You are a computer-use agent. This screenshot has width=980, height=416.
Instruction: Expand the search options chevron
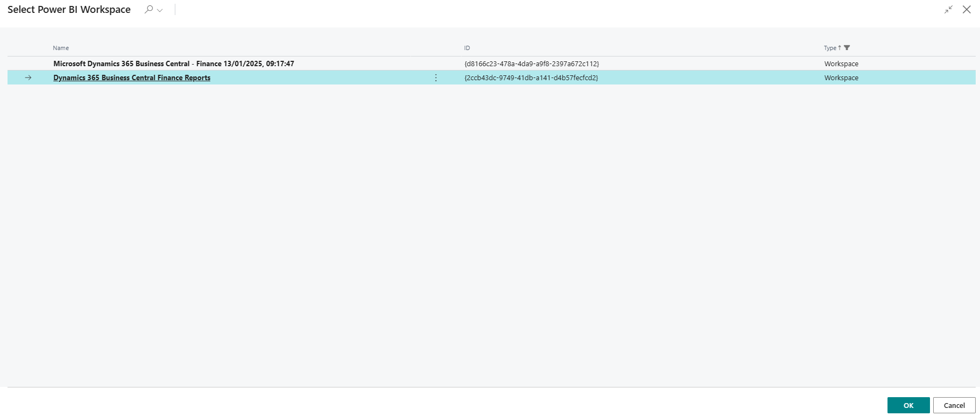point(160,10)
